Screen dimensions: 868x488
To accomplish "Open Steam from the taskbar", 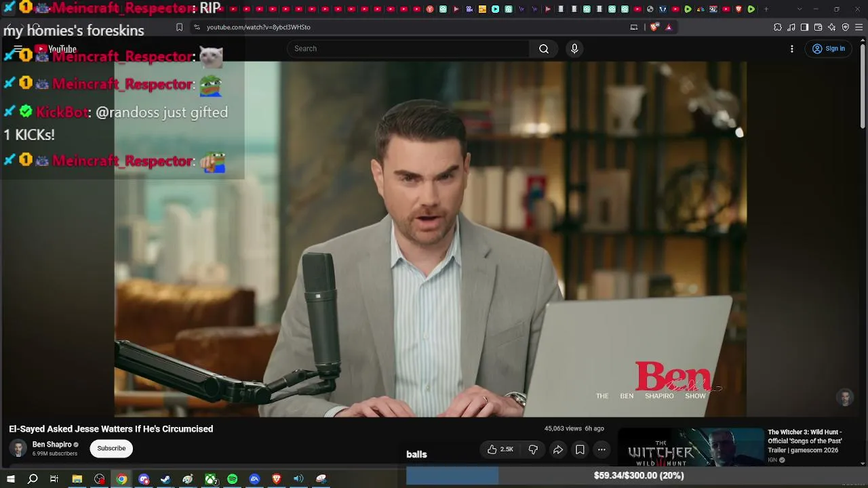I will pos(165,479).
